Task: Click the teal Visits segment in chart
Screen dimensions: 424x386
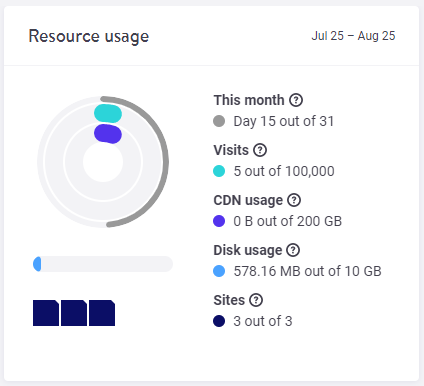Action: tap(108, 113)
